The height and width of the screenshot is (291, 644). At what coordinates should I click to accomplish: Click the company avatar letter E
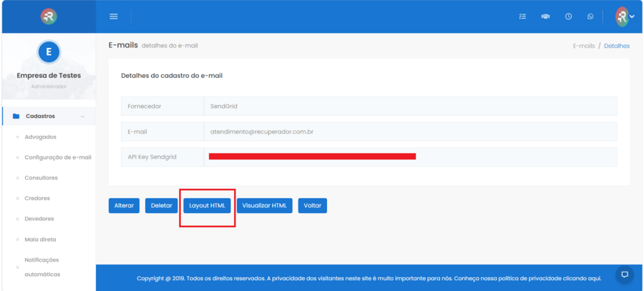click(49, 52)
